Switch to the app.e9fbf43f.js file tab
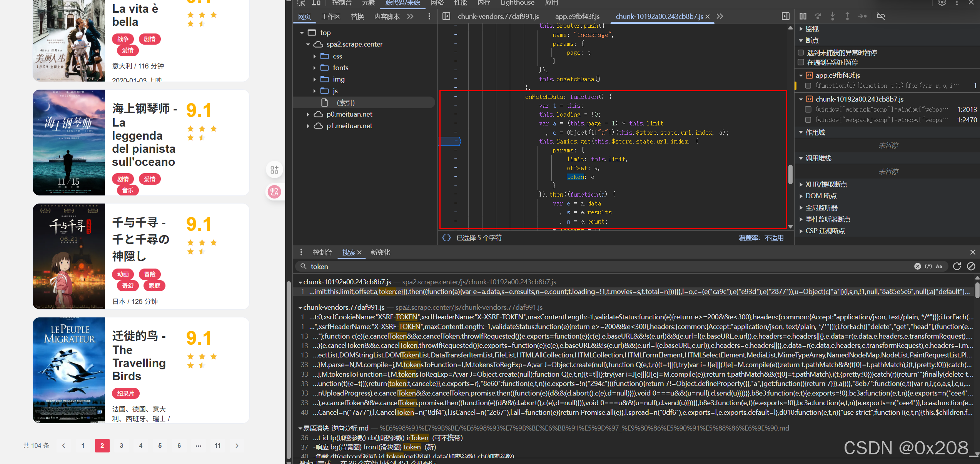 pos(577,17)
